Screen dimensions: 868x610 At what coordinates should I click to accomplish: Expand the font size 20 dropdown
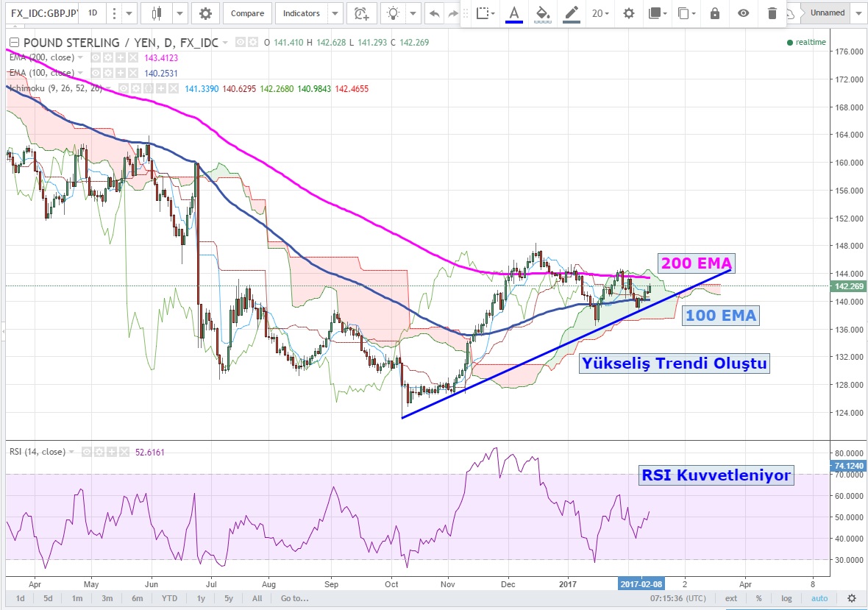click(600, 13)
